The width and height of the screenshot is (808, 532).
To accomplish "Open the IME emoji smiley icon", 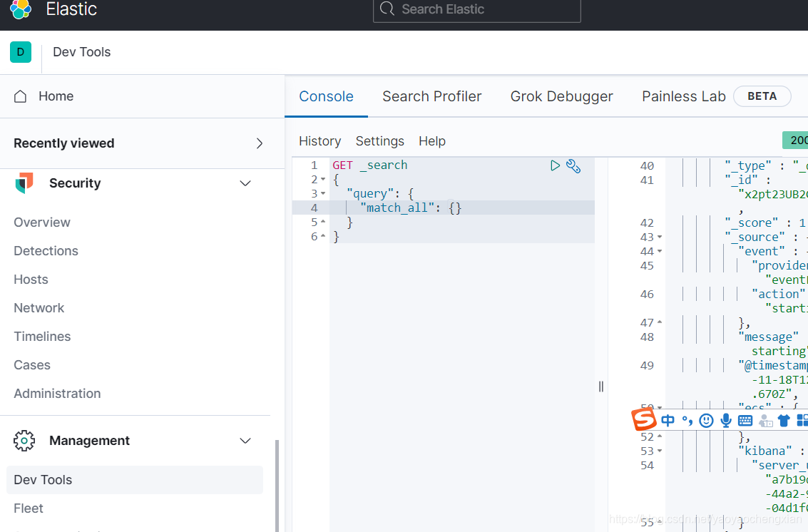I will [706, 421].
